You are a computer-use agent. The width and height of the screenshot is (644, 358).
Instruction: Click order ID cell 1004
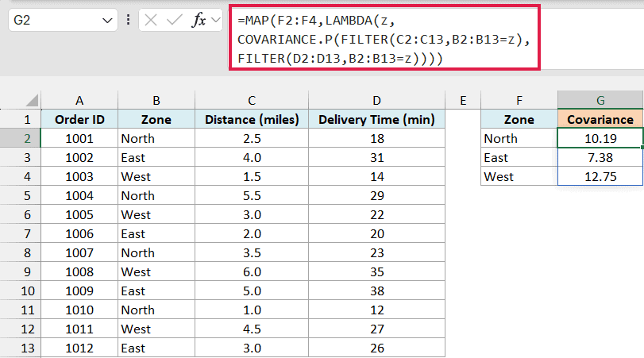(x=79, y=195)
